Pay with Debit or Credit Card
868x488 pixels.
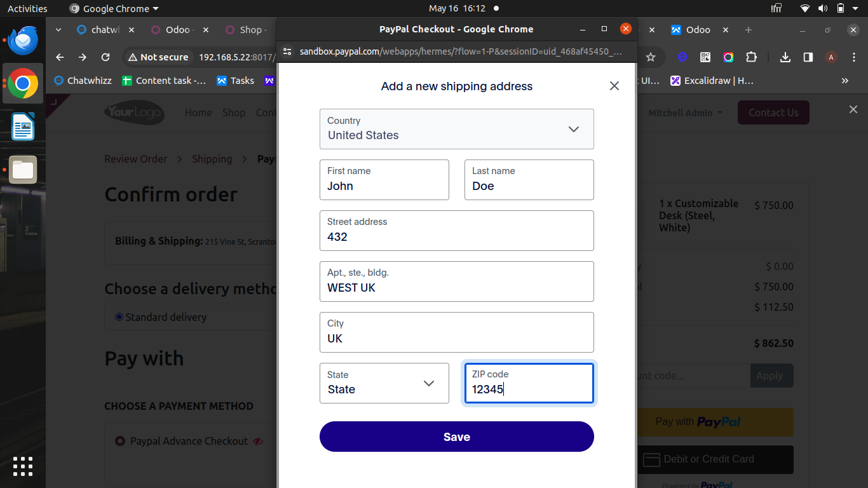coord(715,459)
